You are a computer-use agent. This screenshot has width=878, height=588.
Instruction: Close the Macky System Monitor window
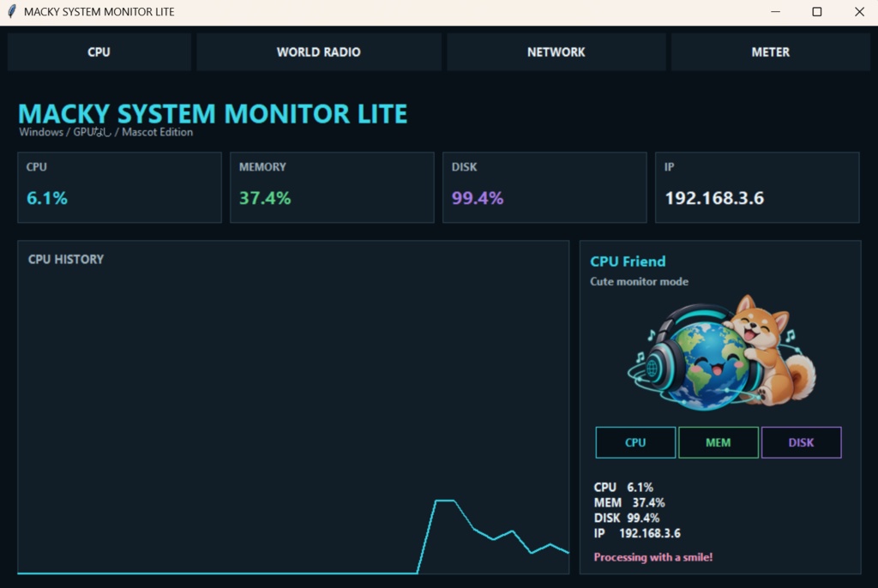click(x=859, y=12)
